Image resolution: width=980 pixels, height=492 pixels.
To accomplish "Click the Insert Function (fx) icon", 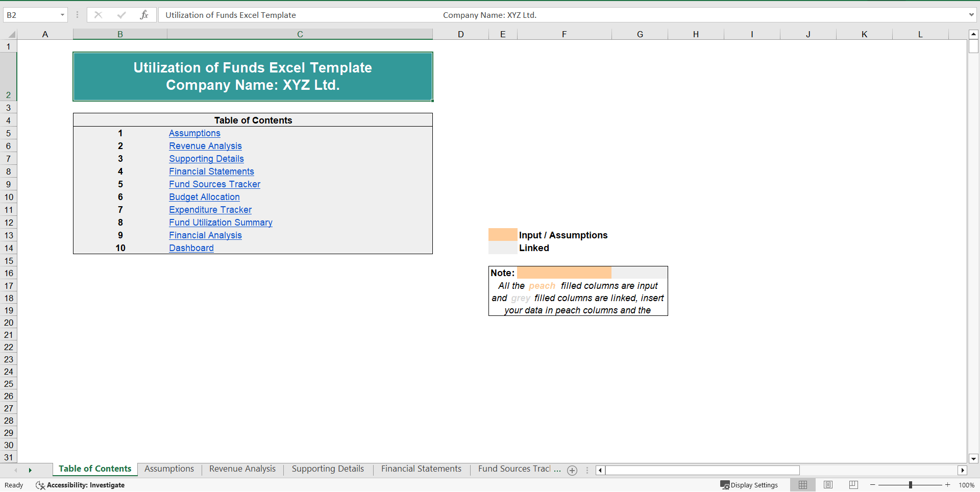I will tap(144, 15).
